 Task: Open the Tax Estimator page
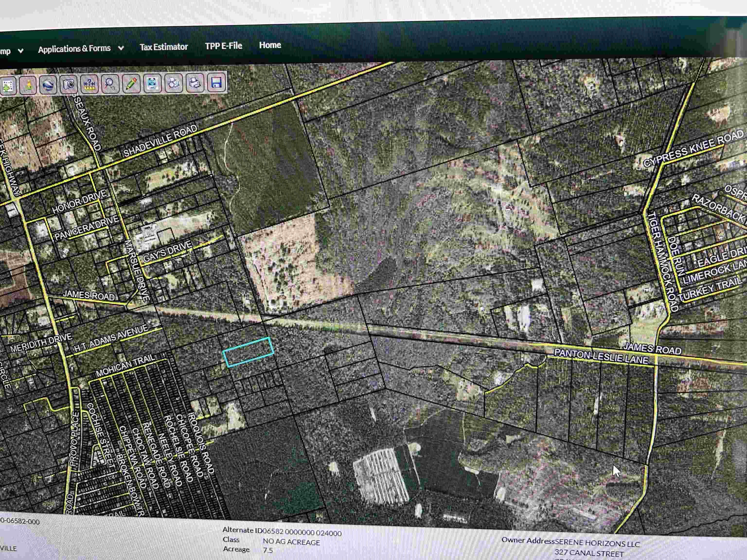[x=164, y=47]
